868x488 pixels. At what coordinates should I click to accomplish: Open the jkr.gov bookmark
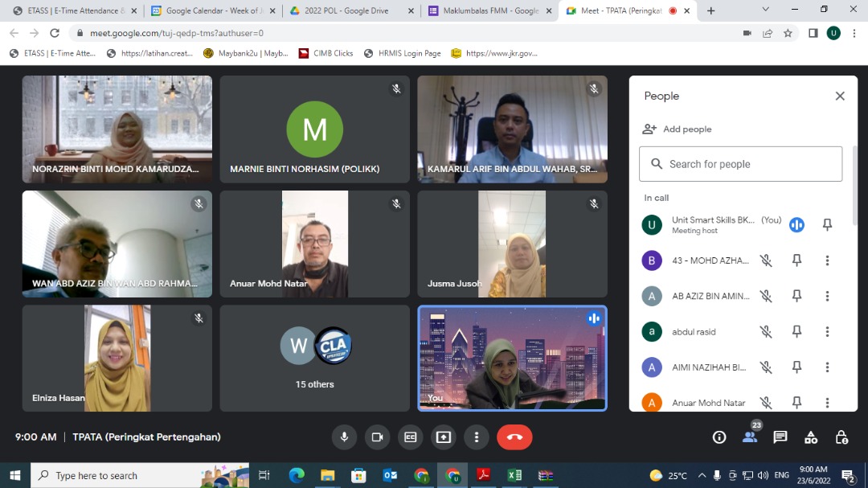point(493,53)
